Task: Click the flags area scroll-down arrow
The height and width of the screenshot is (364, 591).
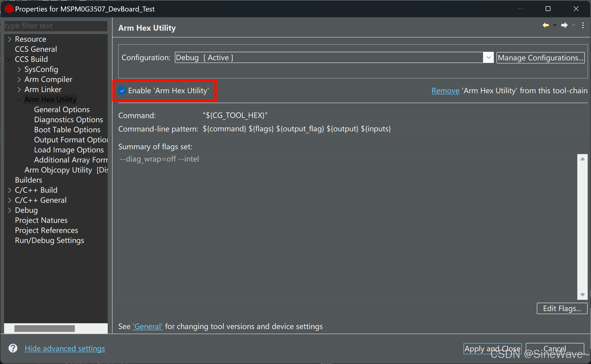Action: click(582, 295)
